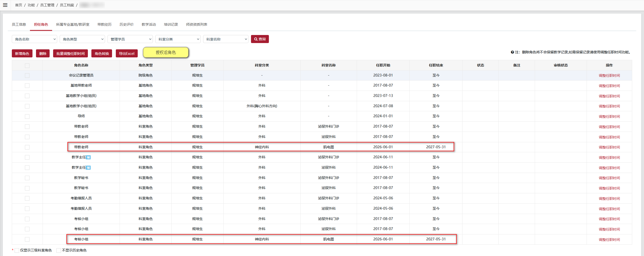Viewport: 644px width, 256px height.
Task: Check the 教学主任 泌尿外科门诊 row checkbox
Action: [x=27, y=157]
